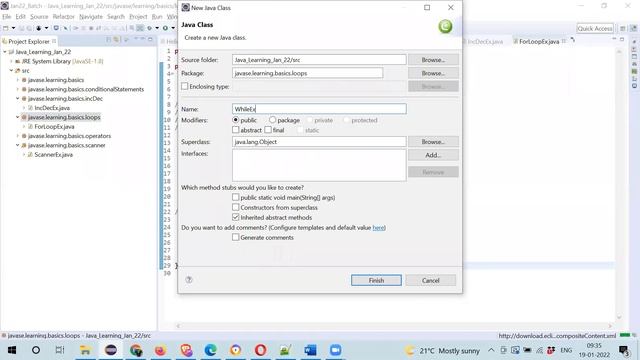
Task: Check the final modifier checkbox
Action: click(x=268, y=130)
